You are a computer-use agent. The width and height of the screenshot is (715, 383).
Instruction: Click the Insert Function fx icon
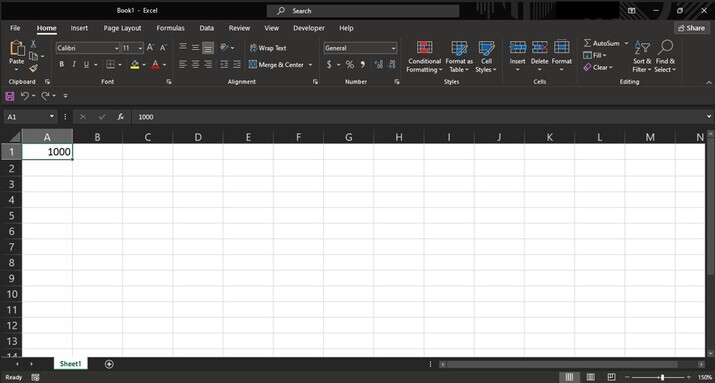(120, 117)
